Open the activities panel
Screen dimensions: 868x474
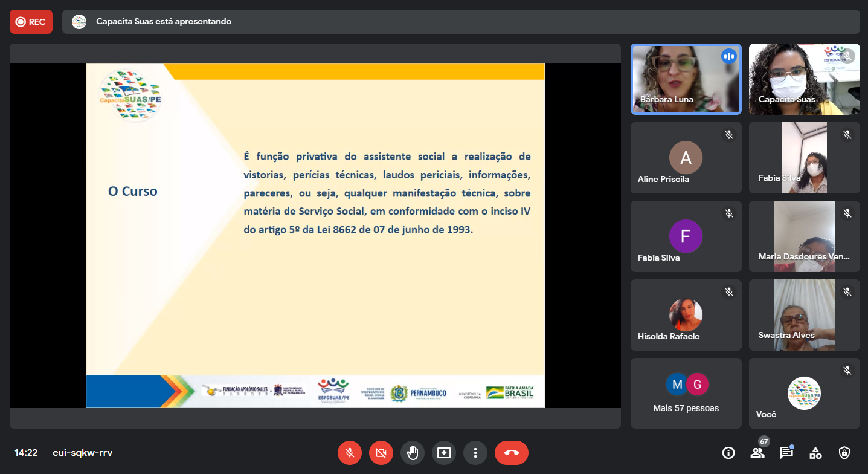coord(815,453)
